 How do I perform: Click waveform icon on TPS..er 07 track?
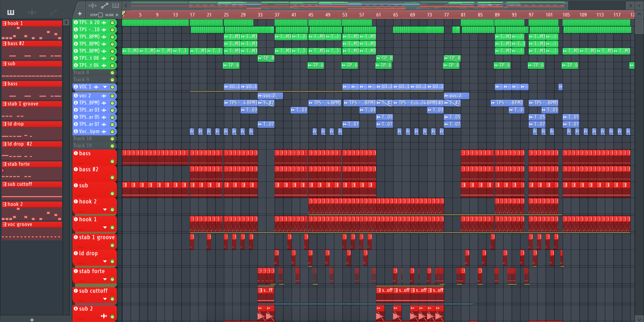pos(104,124)
